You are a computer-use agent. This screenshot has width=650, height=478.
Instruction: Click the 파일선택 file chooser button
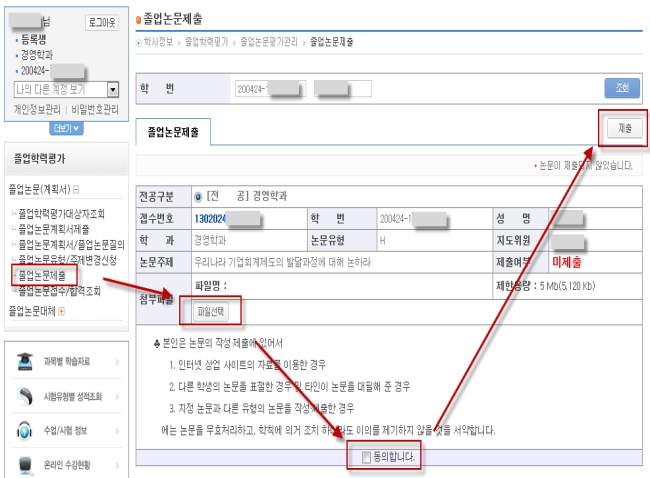coord(206,311)
